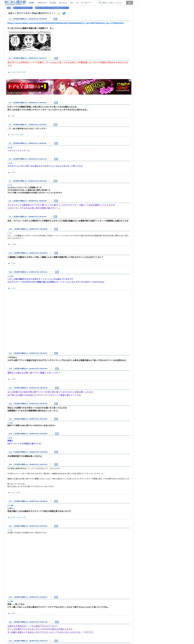Click the heart icon on post 14
Image resolution: width=194 pixels, height=644 pixels.
pyautogui.click(x=50, y=368)
